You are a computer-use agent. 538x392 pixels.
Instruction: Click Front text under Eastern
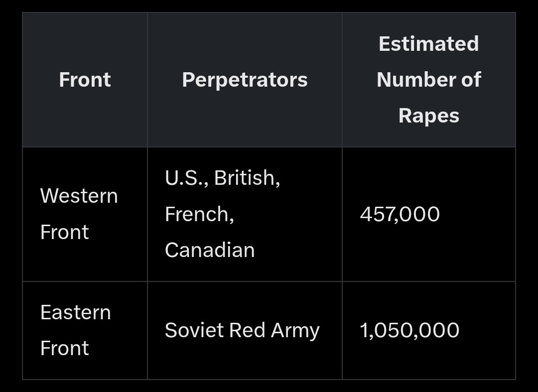point(64,348)
